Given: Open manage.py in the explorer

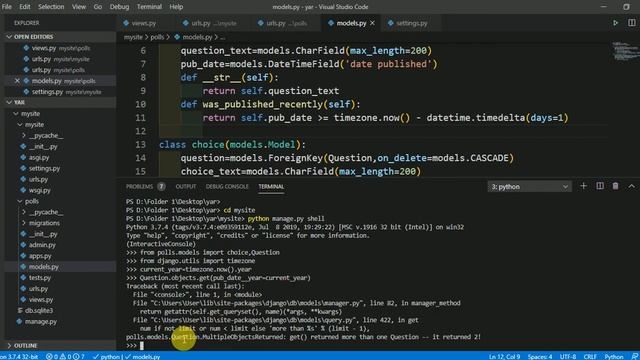Looking at the screenshot, I should pos(41,322).
